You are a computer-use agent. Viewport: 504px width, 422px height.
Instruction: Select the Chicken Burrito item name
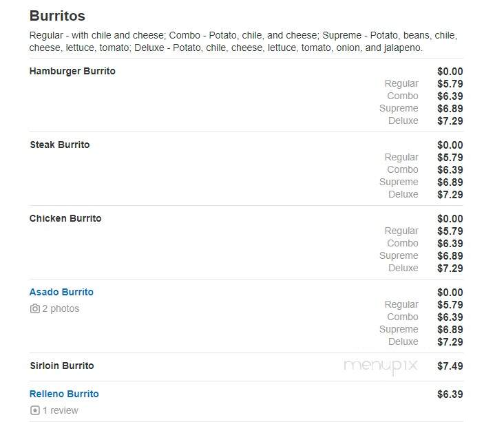[x=65, y=218]
